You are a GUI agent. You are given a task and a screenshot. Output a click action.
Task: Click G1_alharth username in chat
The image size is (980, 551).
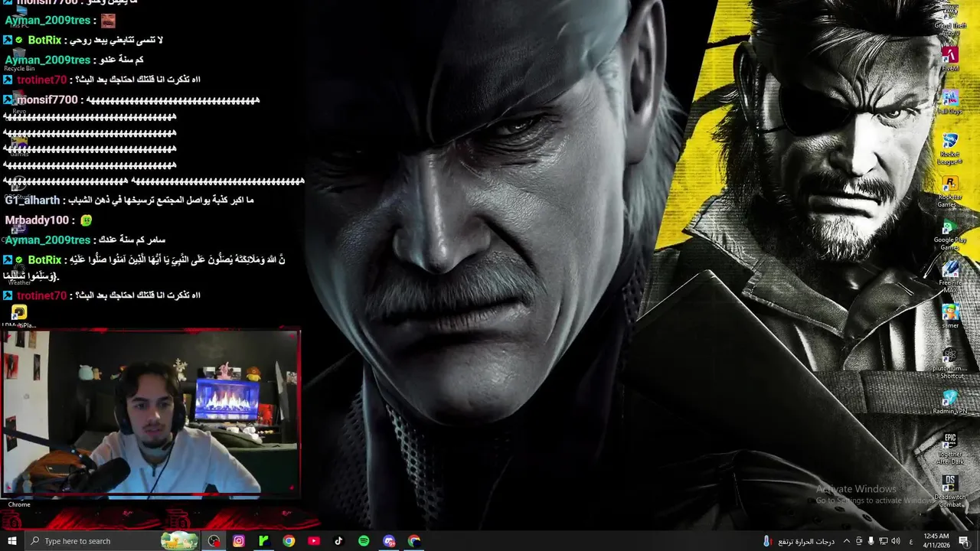pyautogui.click(x=32, y=201)
